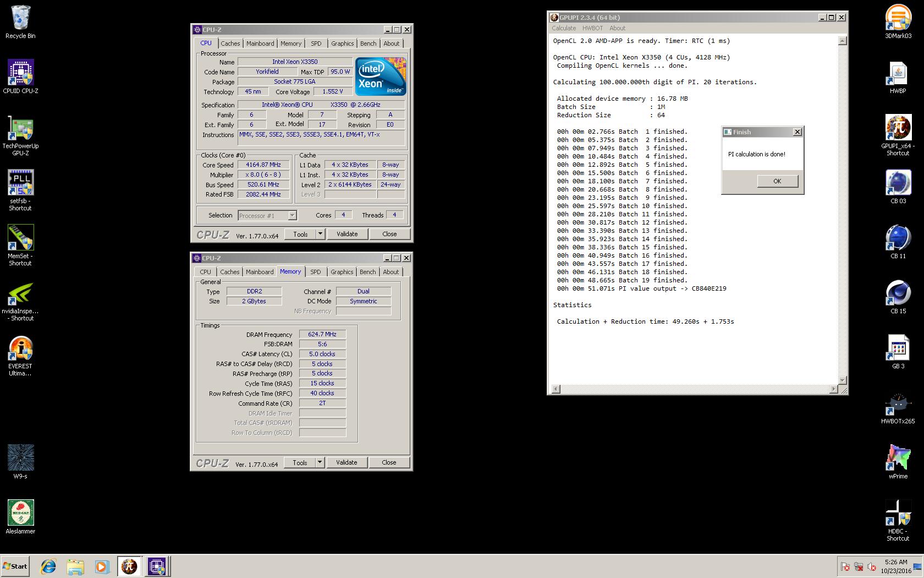Open the MemSet shortcut icon
This screenshot has width=924, height=578.
pyautogui.click(x=20, y=246)
